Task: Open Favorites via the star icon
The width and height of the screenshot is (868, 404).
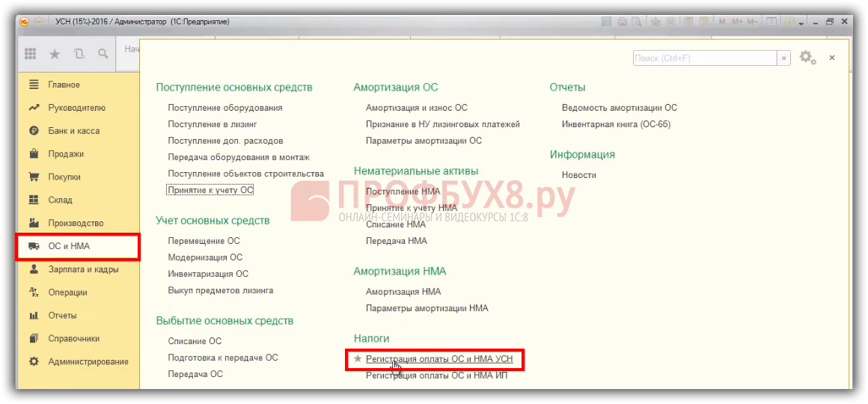Action: click(55, 54)
